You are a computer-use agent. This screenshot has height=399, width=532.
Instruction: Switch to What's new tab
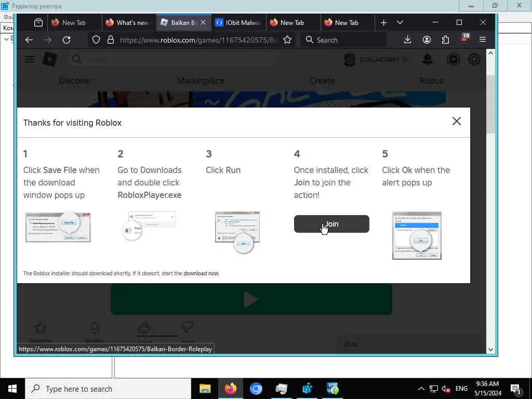[x=129, y=23]
